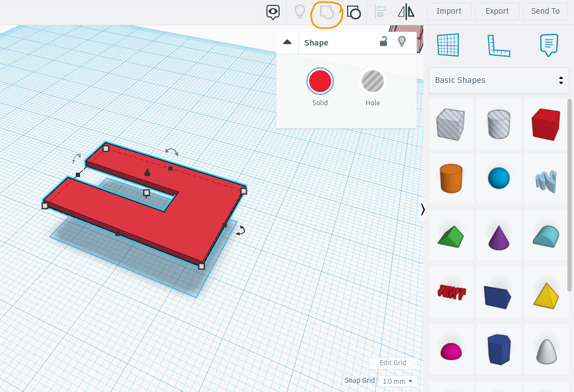
Task: Hide selection using Shape panel lightbulb
Action: (x=401, y=41)
